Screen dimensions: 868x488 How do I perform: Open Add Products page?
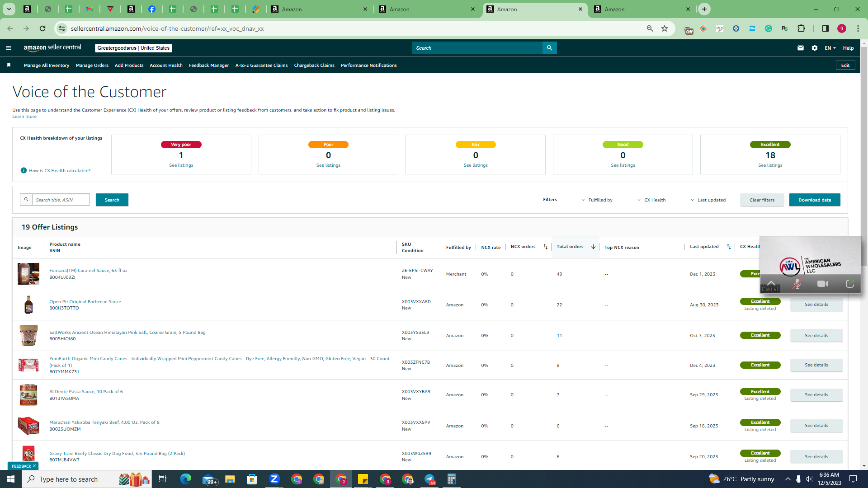(x=129, y=65)
